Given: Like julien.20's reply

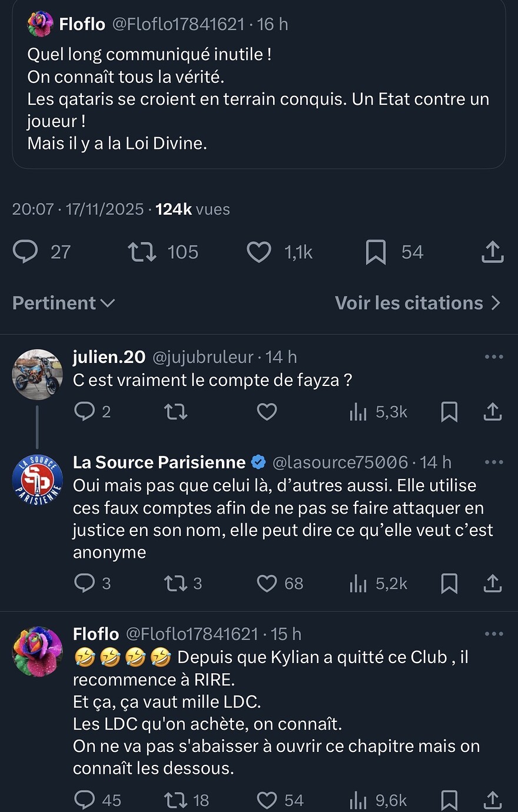Looking at the screenshot, I should pyautogui.click(x=267, y=412).
